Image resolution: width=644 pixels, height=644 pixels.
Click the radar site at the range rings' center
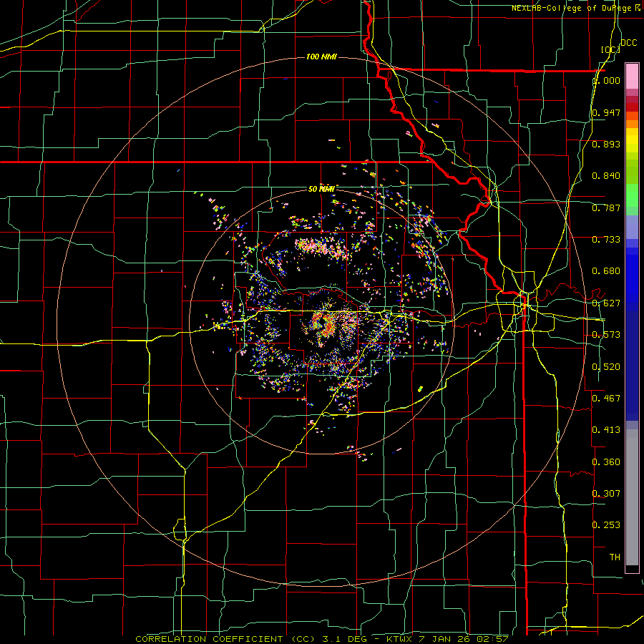(321, 321)
